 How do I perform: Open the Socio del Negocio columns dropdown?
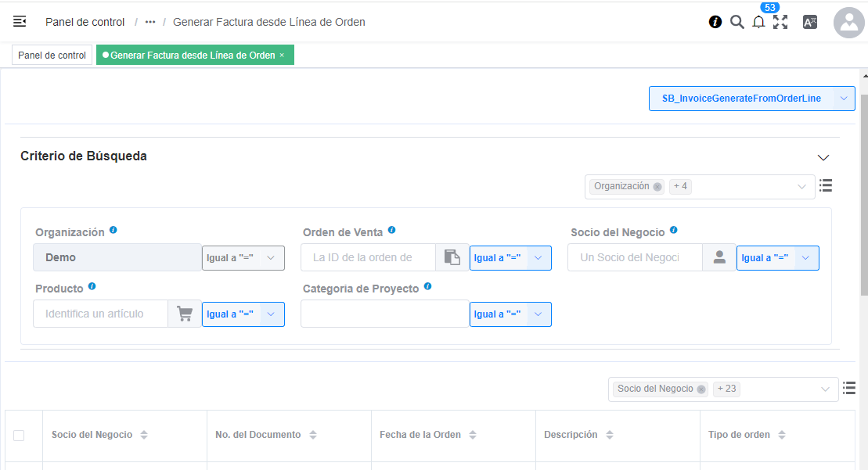[827, 389]
